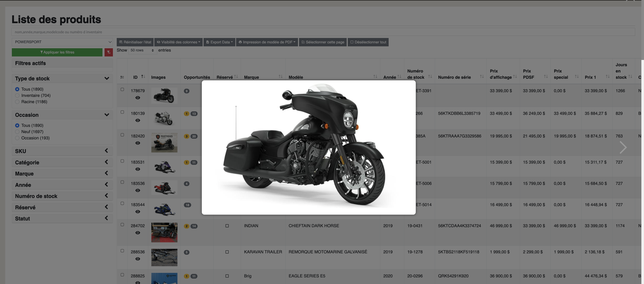The height and width of the screenshot is (284, 644).
Task: Open thumbnail with MATHIAS logo, ID 182420
Action: click(x=164, y=143)
